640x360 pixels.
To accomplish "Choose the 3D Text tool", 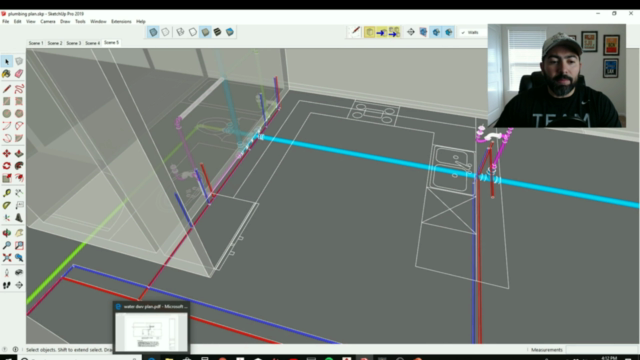I will click(x=19, y=218).
